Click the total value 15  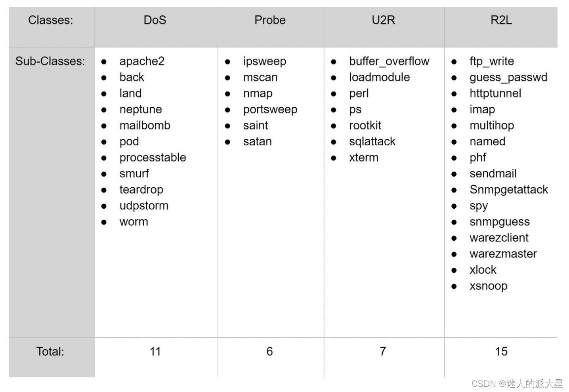(x=501, y=352)
